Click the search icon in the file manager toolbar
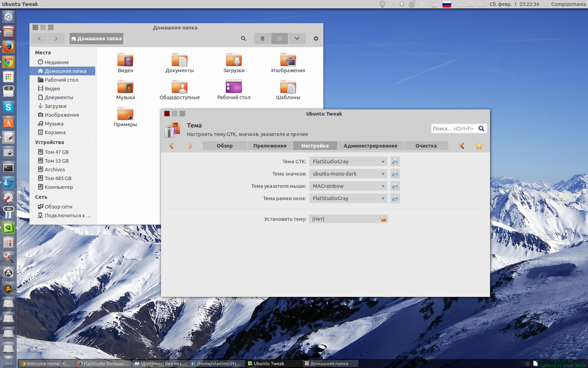This screenshot has width=588, height=368. pyautogui.click(x=243, y=39)
